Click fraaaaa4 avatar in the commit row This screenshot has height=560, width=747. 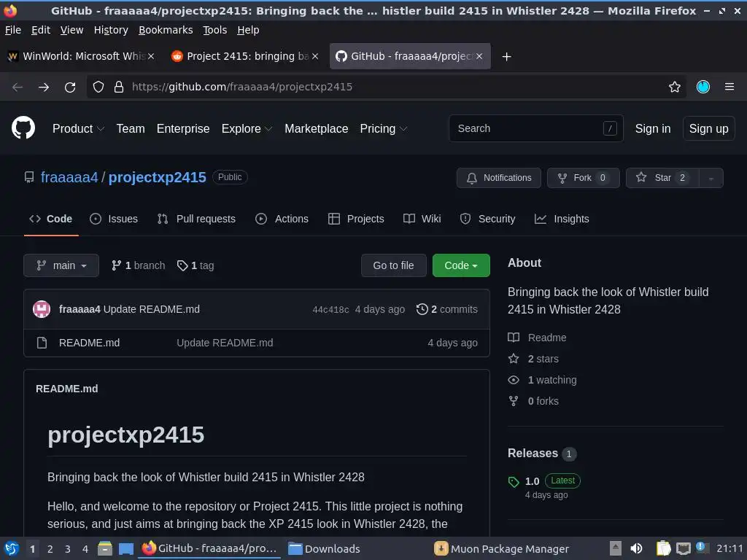[42, 309]
